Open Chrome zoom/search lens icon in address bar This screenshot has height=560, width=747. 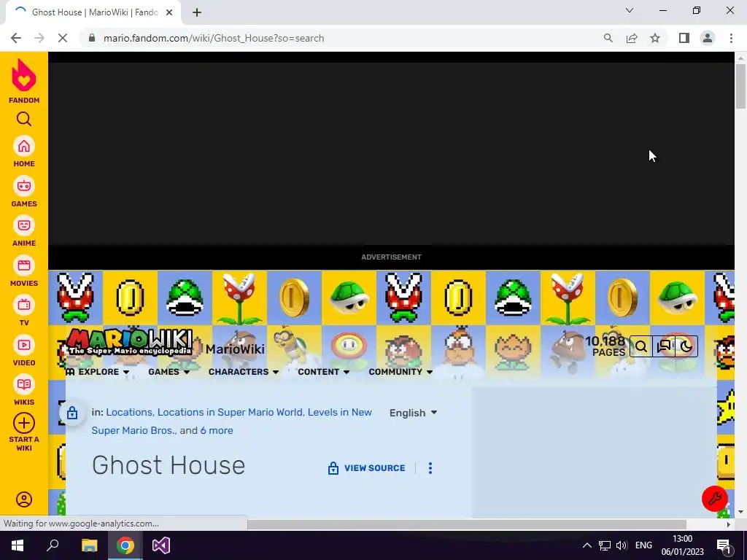point(608,38)
